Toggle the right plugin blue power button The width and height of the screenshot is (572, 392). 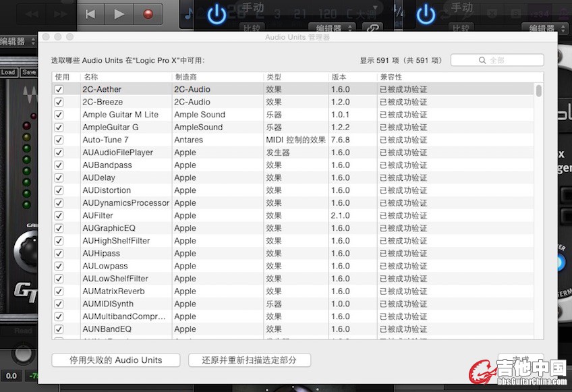[x=426, y=14]
